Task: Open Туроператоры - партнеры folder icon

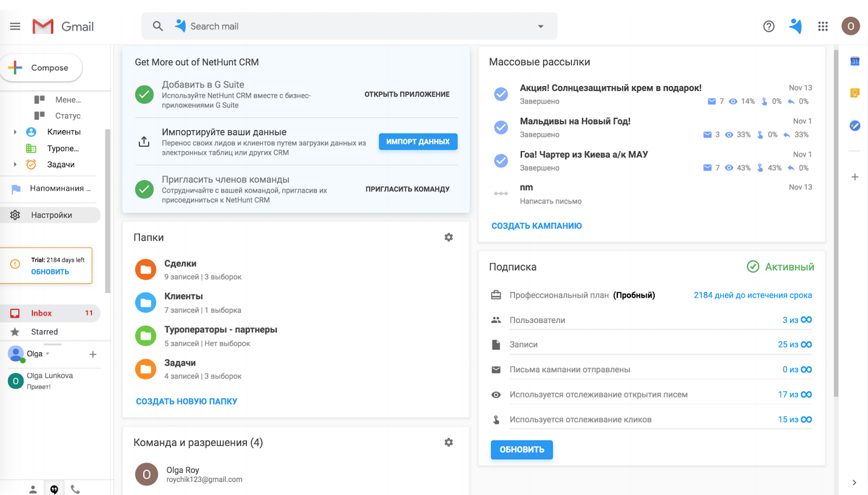Action: point(145,336)
